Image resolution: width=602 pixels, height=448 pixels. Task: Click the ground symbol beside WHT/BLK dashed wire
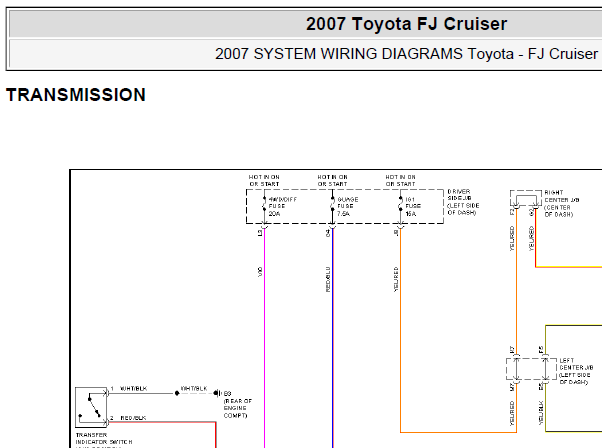pos(217,393)
